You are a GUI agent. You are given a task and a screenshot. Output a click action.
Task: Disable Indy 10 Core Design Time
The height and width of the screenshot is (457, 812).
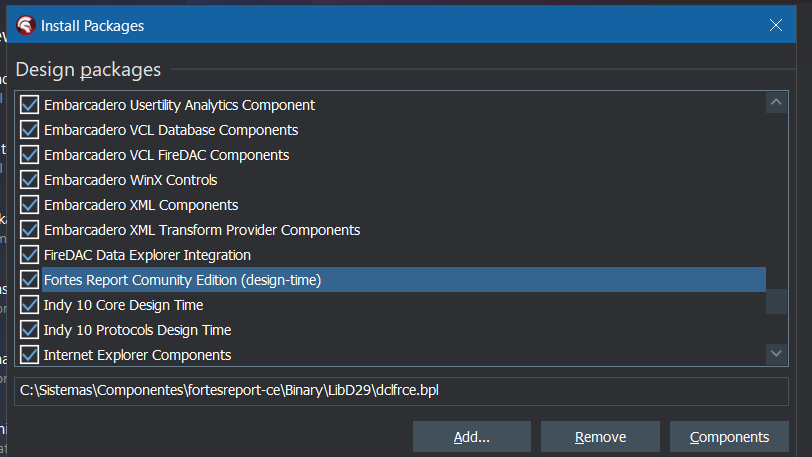coord(30,305)
